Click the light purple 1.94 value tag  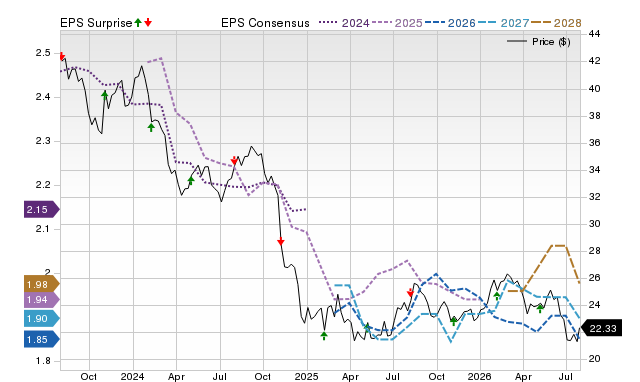(x=42, y=300)
